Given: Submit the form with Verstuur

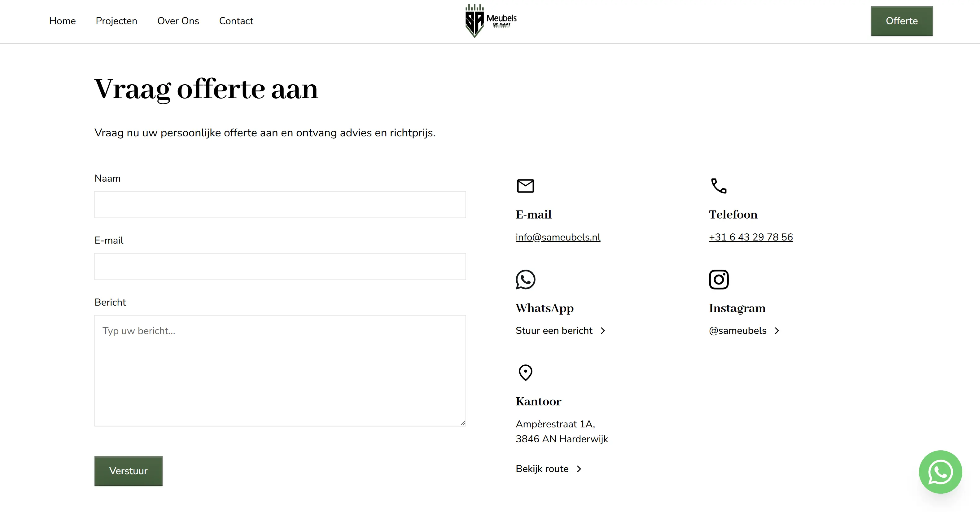Looking at the screenshot, I should click(x=128, y=471).
